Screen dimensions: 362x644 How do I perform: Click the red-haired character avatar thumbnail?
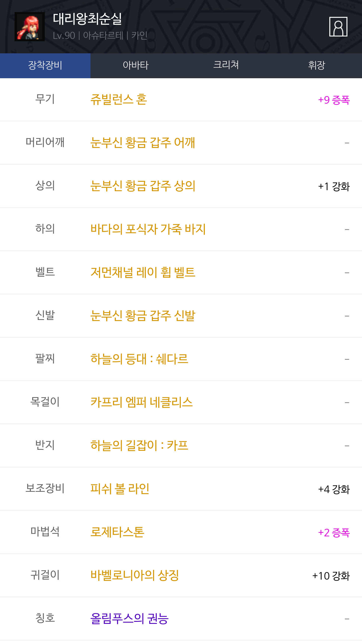[x=30, y=27]
